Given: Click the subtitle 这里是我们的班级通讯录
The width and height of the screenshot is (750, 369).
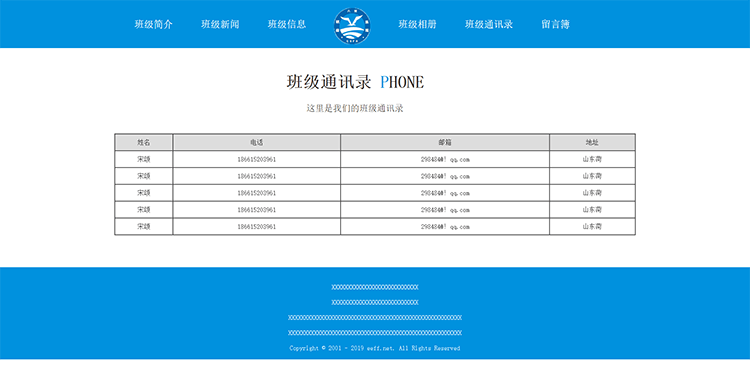Looking at the screenshot, I should [355, 108].
